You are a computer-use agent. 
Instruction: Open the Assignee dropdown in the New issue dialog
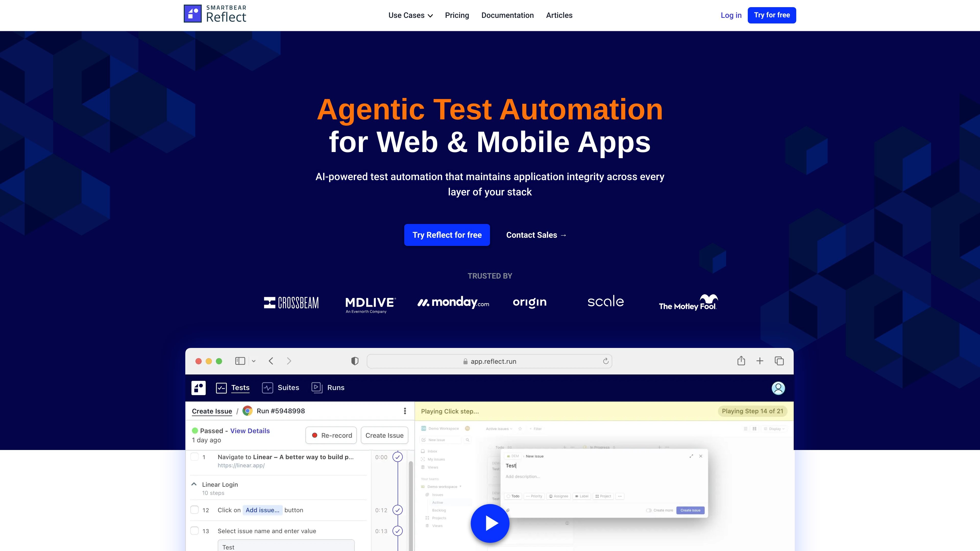coord(558,496)
